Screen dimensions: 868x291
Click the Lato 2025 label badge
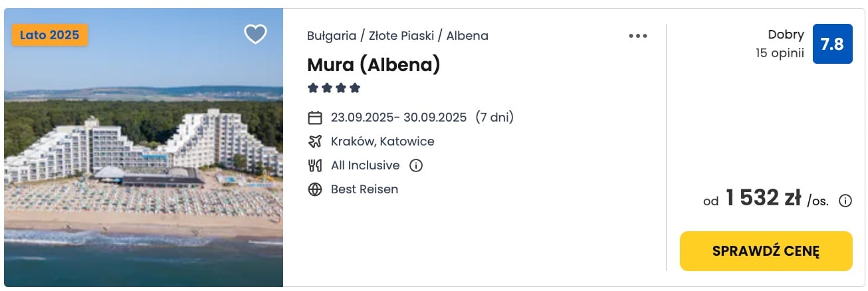(50, 35)
